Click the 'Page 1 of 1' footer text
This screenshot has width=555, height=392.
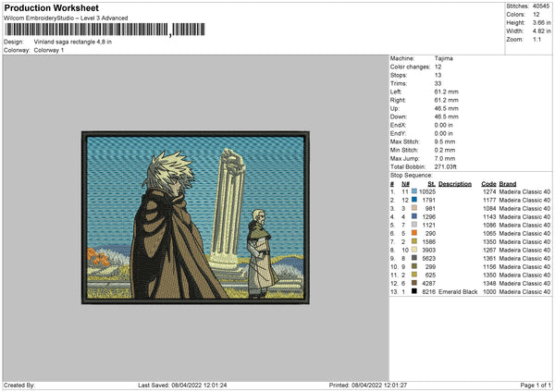click(536, 386)
